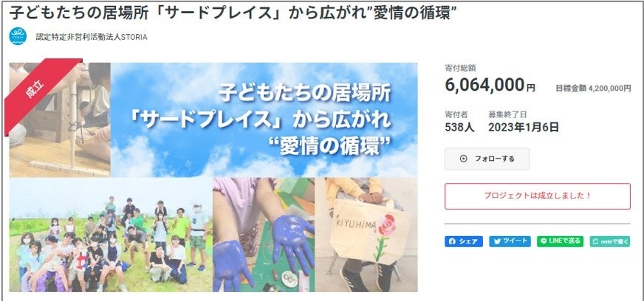Click the project title heading
The height and width of the screenshot is (301, 644).
(x=233, y=13)
